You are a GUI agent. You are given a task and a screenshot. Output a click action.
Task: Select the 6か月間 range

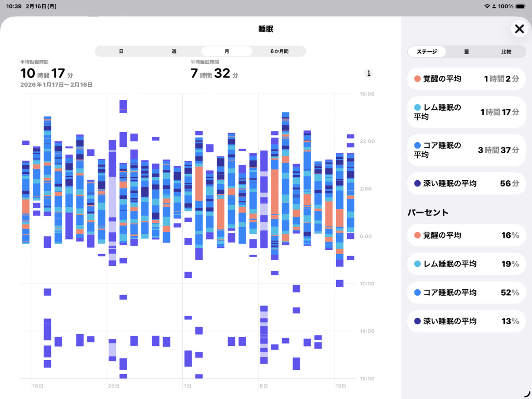tap(279, 51)
